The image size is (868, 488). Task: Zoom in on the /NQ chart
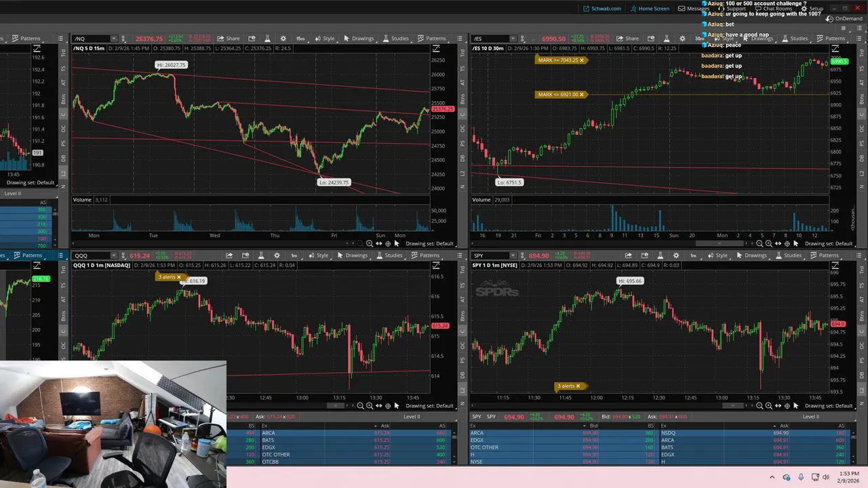pos(370,243)
